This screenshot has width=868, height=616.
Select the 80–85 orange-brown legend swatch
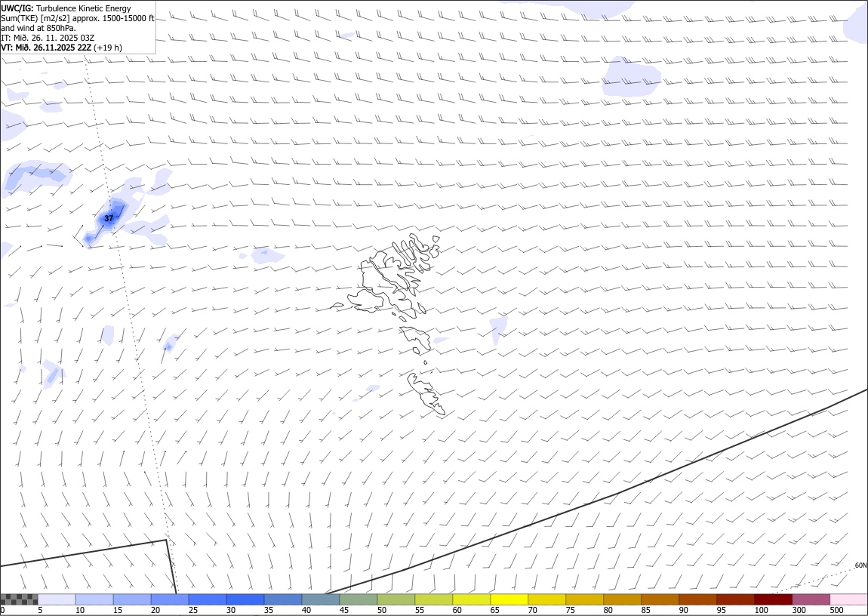(622, 599)
